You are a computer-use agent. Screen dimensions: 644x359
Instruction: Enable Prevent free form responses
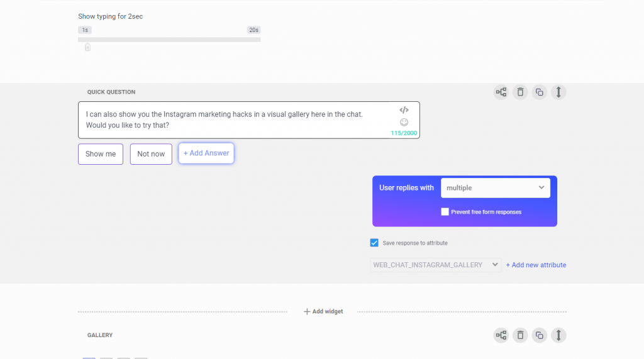pos(445,211)
